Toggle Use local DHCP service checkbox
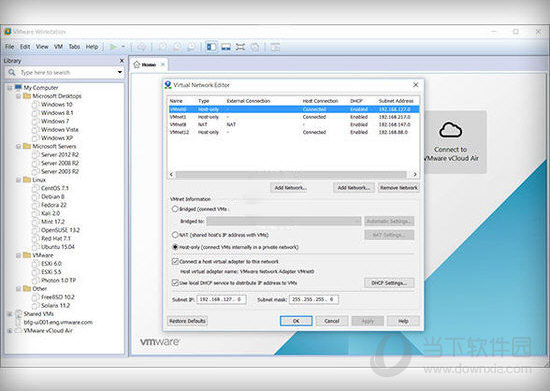 click(175, 283)
